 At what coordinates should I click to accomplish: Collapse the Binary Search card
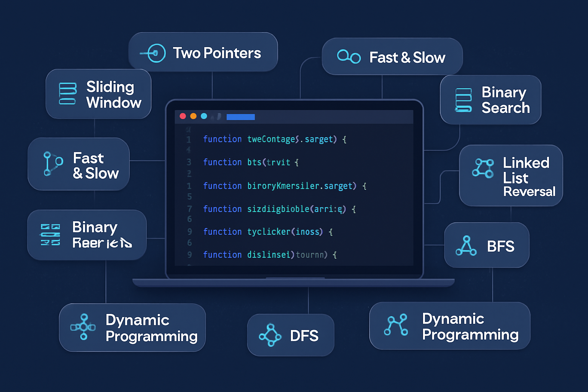pyautogui.click(x=491, y=100)
